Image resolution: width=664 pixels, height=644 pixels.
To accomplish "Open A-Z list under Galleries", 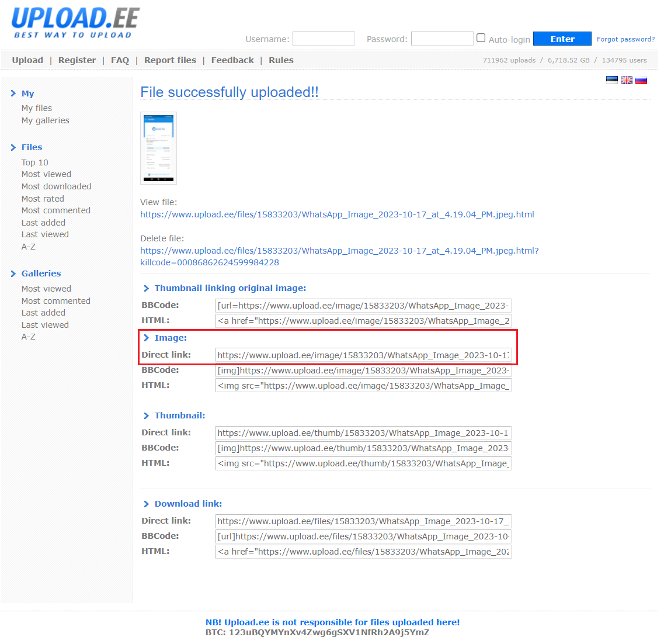I will (x=29, y=337).
